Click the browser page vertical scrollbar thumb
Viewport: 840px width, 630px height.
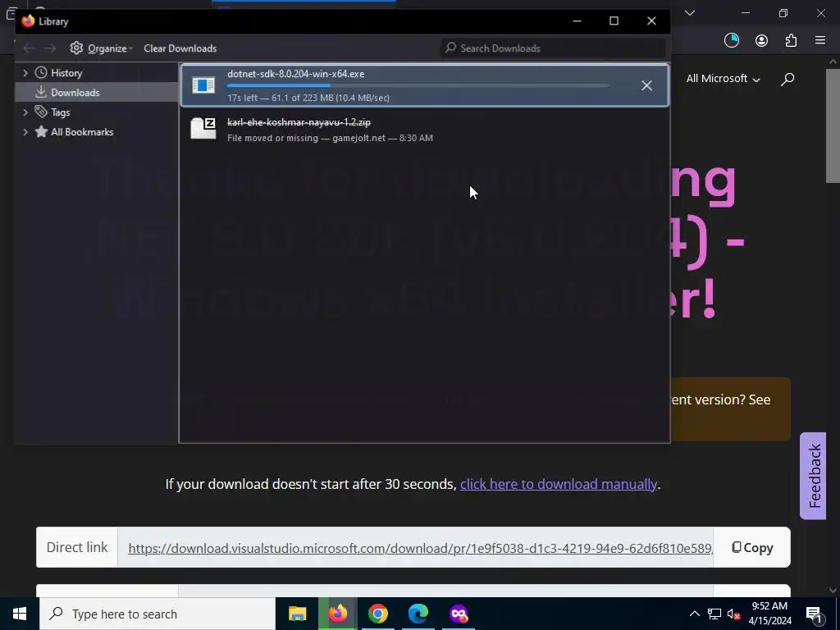(x=833, y=126)
